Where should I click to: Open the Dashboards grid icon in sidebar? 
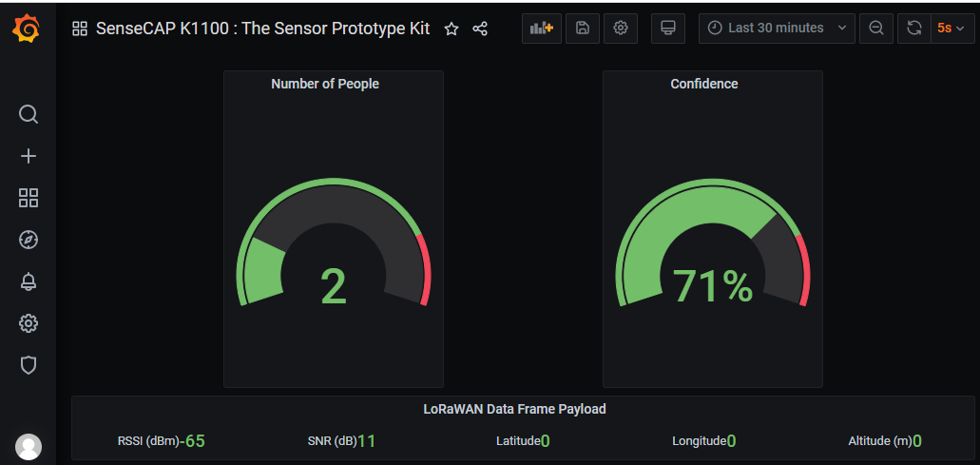tap(29, 198)
